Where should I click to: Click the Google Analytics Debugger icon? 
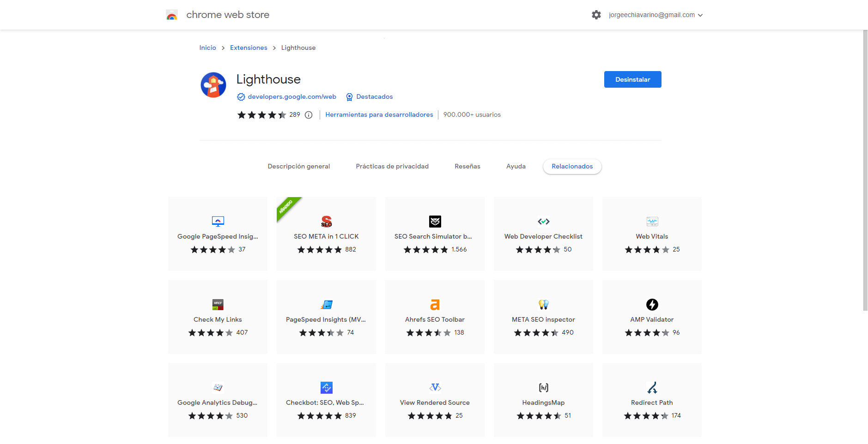coord(218,388)
